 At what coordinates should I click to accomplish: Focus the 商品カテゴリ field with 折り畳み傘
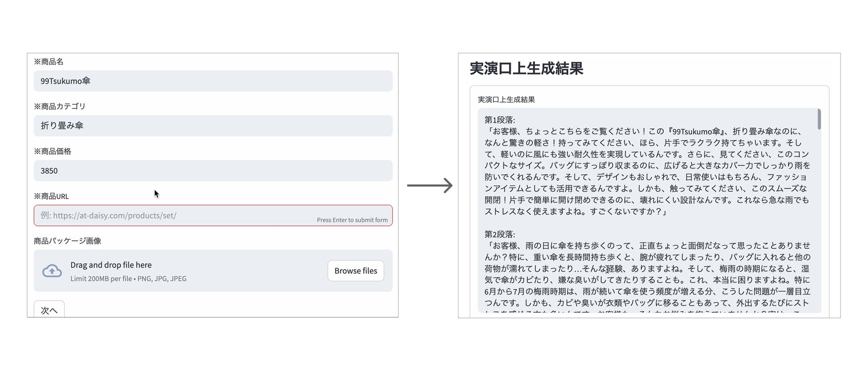tap(213, 125)
